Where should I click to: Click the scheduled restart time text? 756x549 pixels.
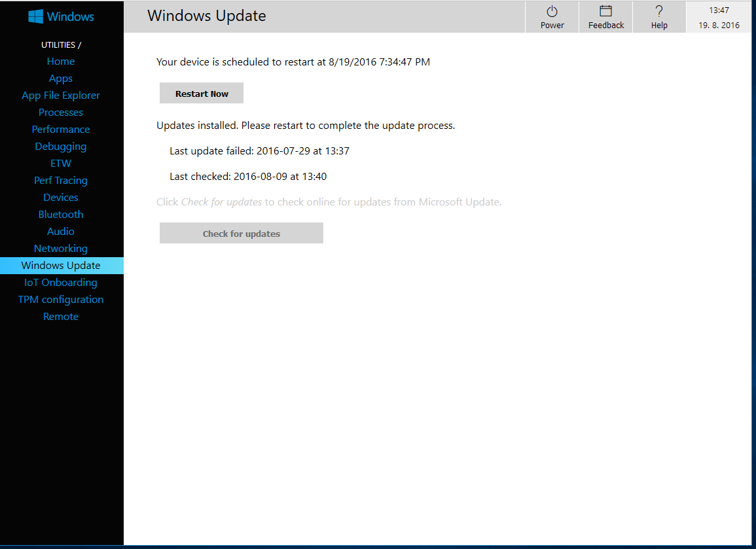[x=293, y=62]
